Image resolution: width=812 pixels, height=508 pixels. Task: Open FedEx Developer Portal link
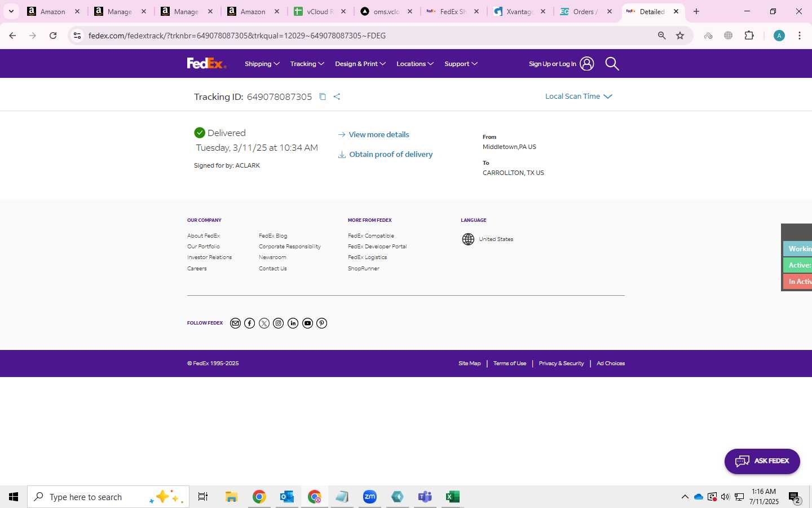click(x=377, y=247)
